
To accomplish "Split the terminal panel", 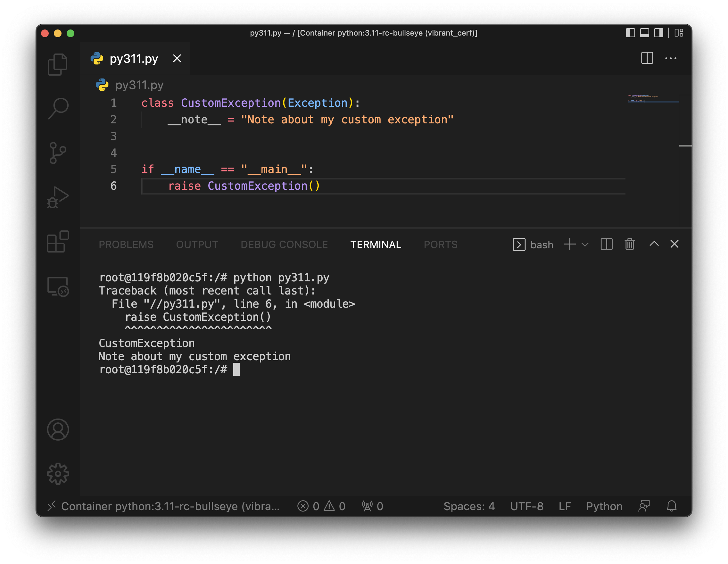I will coord(606,244).
